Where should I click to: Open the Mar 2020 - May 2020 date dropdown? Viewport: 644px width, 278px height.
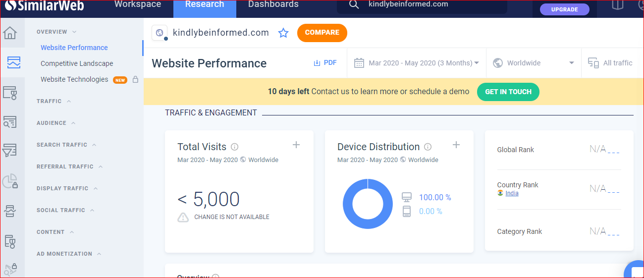click(417, 63)
